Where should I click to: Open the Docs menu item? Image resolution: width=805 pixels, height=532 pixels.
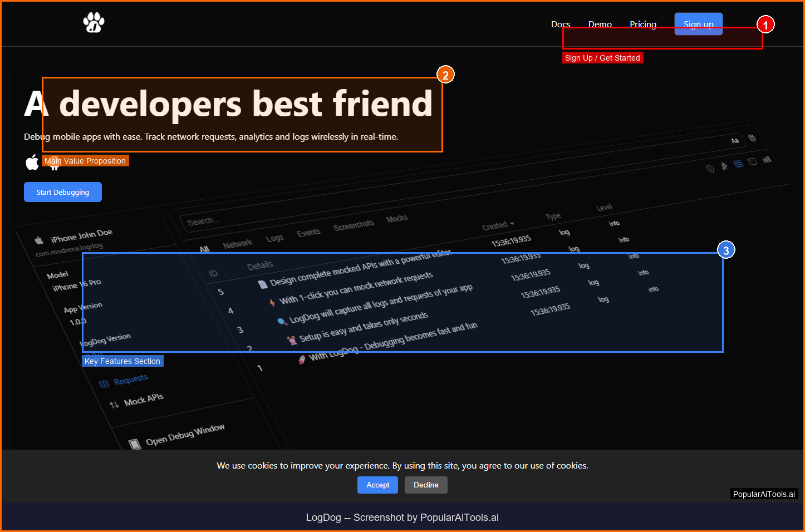point(561,24)
